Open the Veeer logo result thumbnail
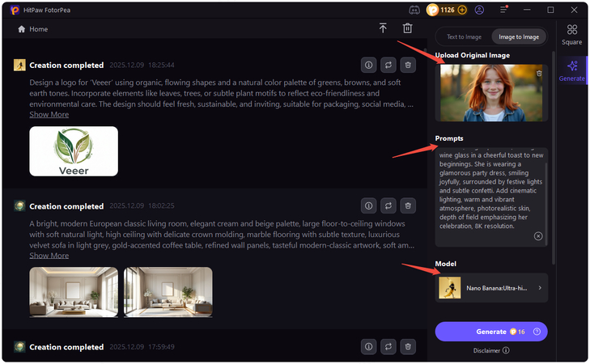Viewport: 590px width, 364px height. click(x=74, y=151)
